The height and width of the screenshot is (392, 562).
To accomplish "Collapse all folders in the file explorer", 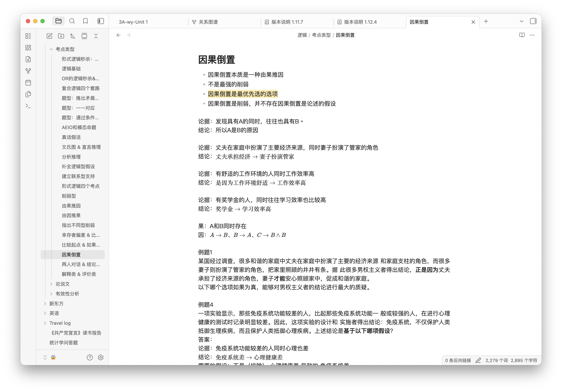I will coord(96,36).
